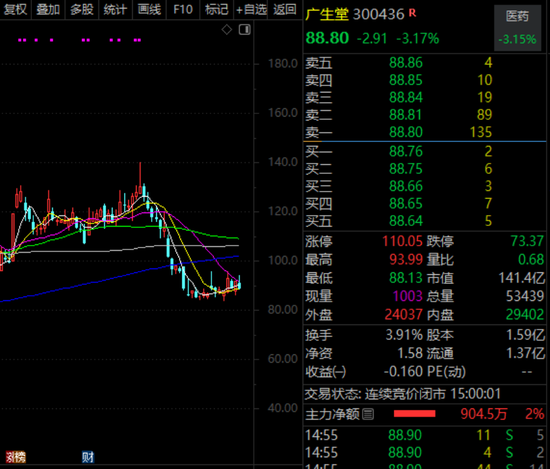Open the 主力净额 detail list icon
This screenshot has width=550, height=469.
pos(368,414)
